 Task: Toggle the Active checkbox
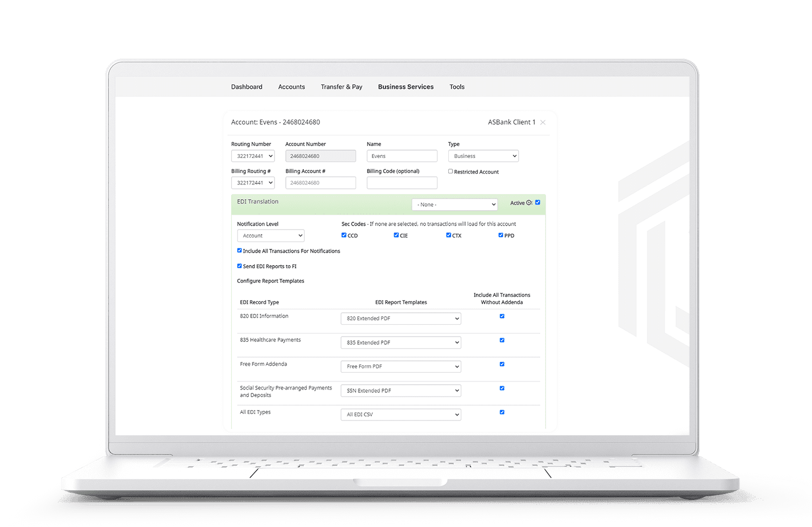[538, 202]
